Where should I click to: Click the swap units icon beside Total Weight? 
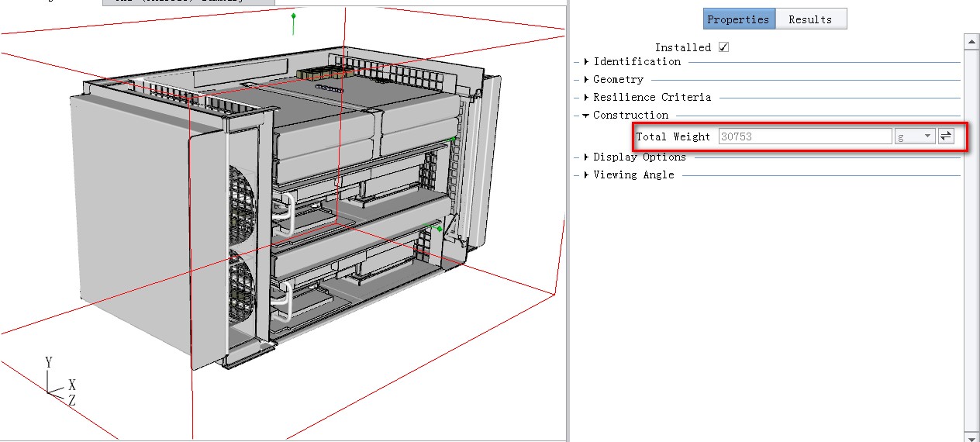[945, 136]
